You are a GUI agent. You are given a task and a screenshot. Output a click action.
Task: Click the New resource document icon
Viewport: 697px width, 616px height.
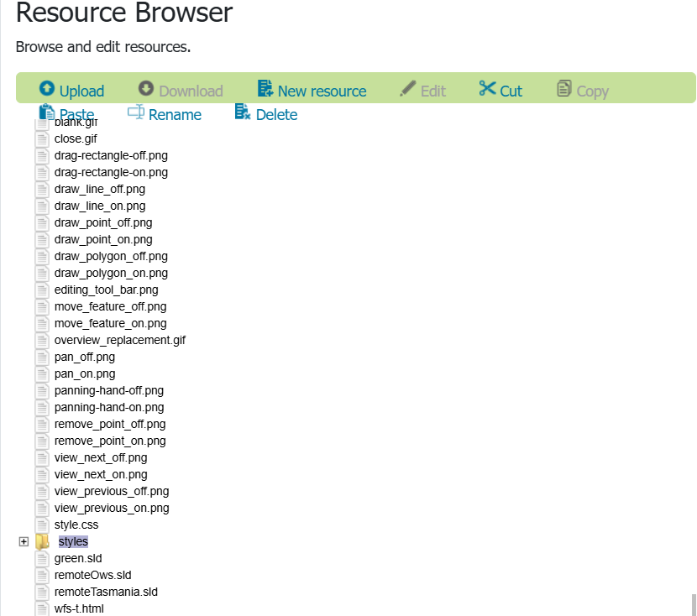pos(265,88)
